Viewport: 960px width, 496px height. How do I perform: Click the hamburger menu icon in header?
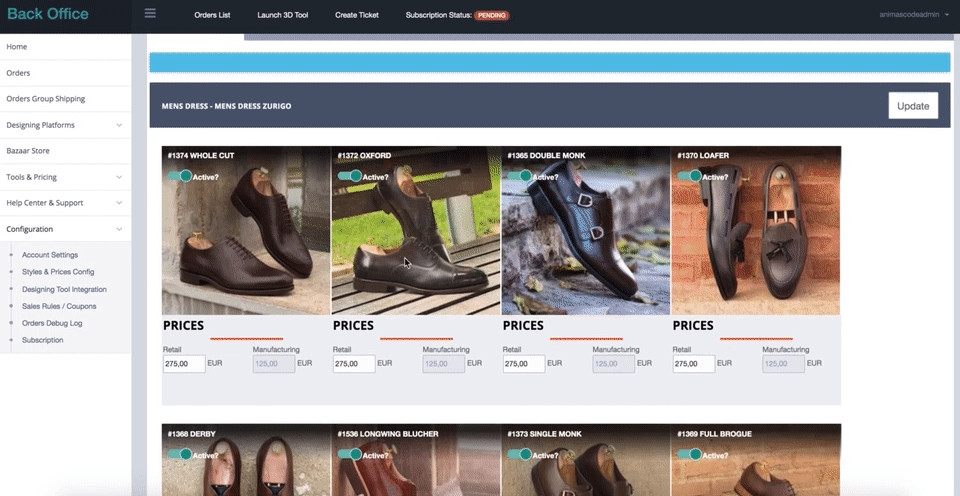[x=150, y=14]
